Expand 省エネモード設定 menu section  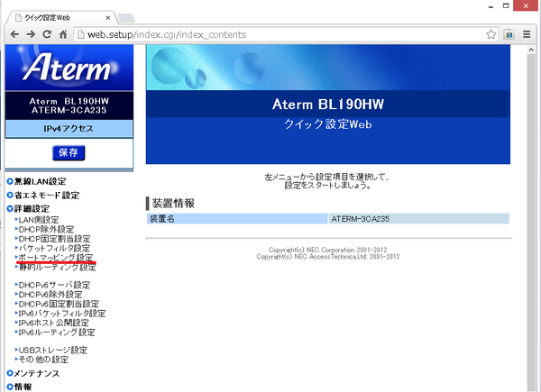point(43,196)
